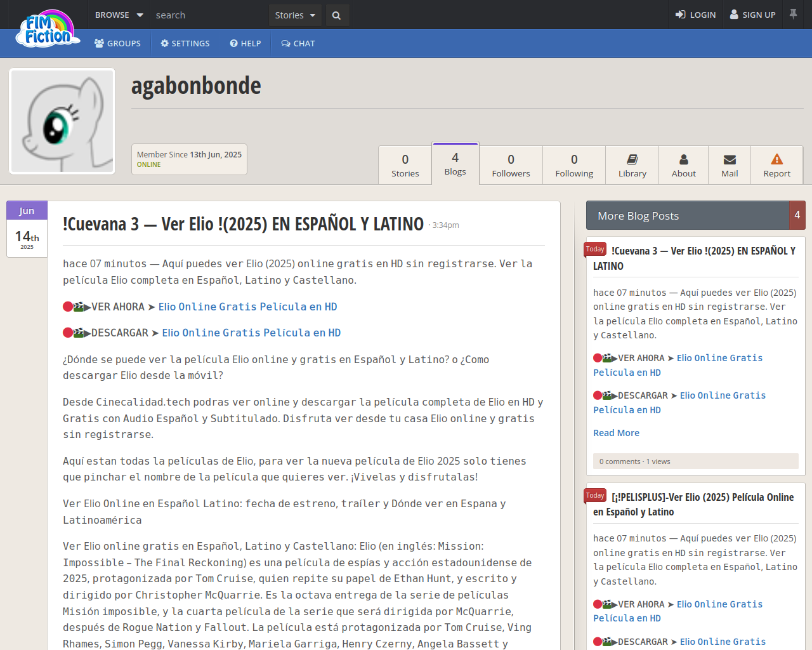Viewport: 812px width, 650px height.
Task: Open the SETTINGS menu item
Action: 185,43
